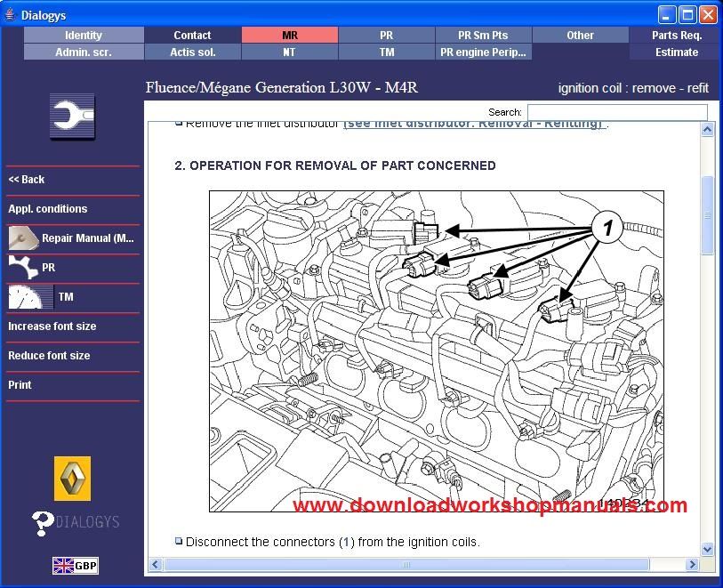Viewport: 723px width, 588px height.
Task: Click the vertical scrollbar down arrow
Action: click(707, 549)
